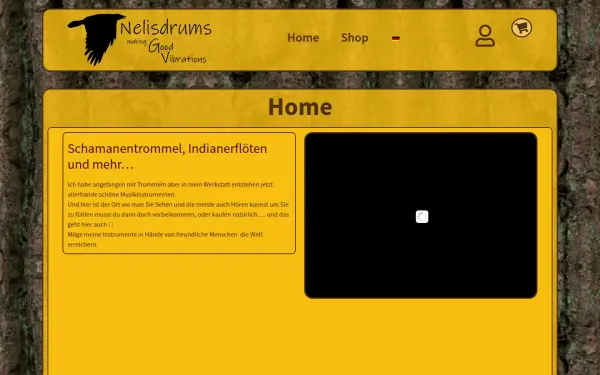The image size is (600, 375).
Task: Open the shopping cart icon
Action: (x=522, y=28)
